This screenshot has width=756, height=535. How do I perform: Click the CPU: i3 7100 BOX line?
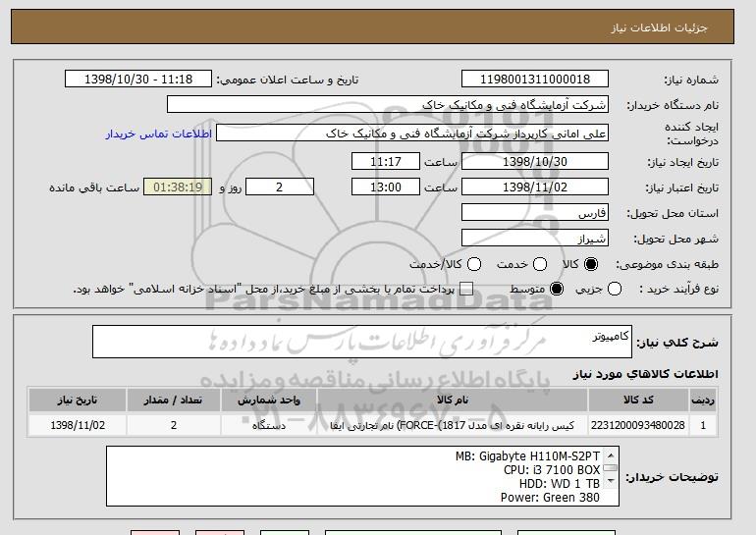click(x=552, y=470)
